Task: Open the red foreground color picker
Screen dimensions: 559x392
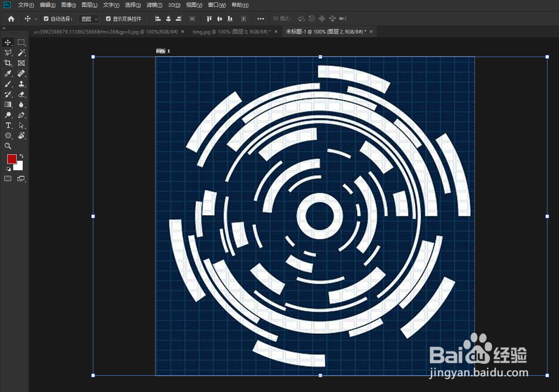Action: [12, 159]
